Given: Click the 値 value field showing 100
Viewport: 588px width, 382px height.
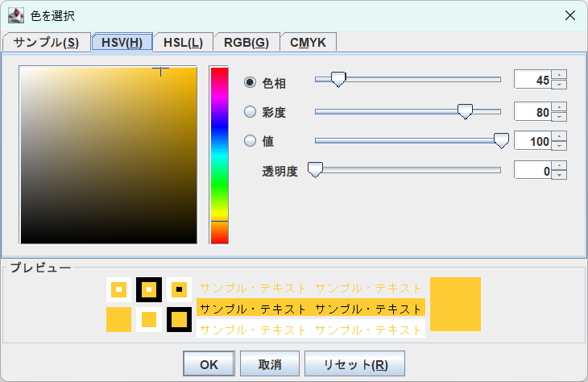Looking at the screenshot, I should coord(532,141).
